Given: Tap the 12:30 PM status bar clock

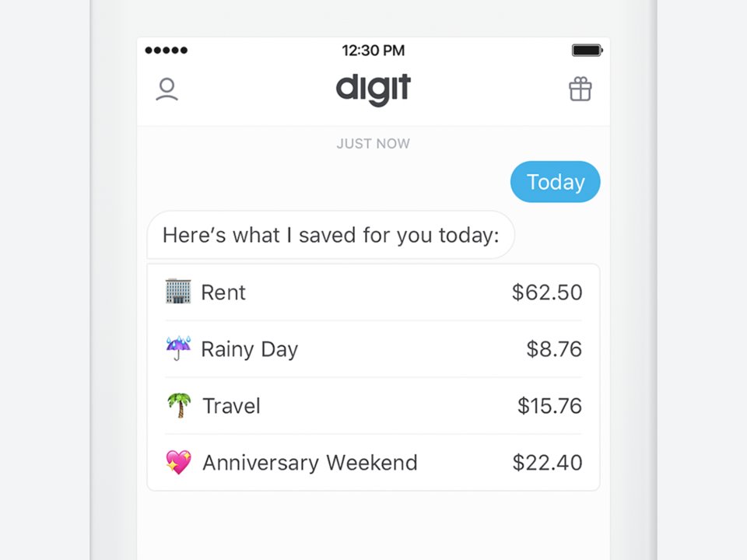Looking at the screenshot, I should pyautogui.click(x=373, y=51).
